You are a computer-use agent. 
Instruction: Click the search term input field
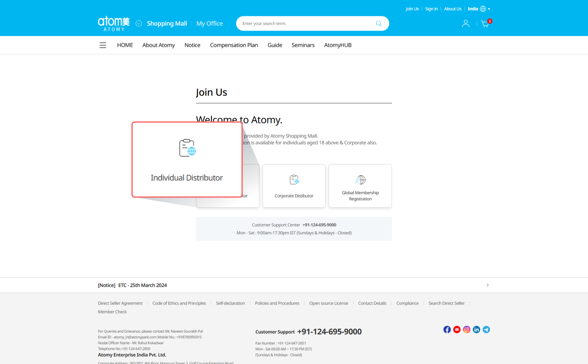302,23
